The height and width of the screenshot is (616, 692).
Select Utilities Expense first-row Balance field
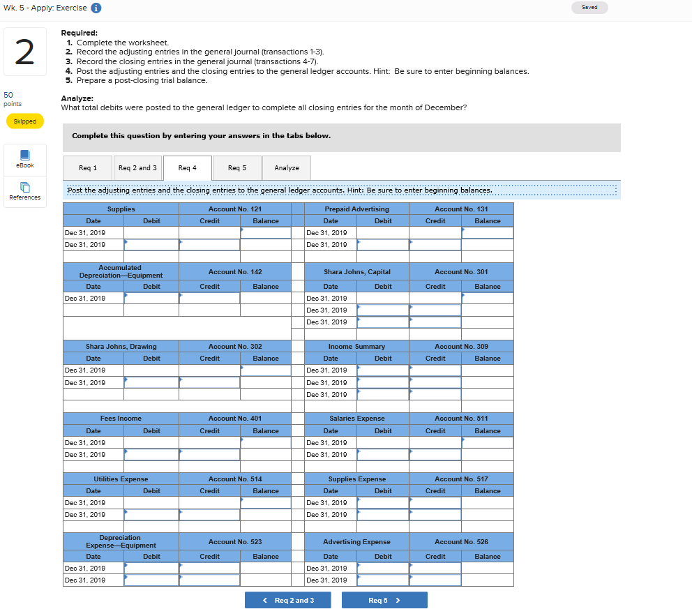(x=266, y=502)
